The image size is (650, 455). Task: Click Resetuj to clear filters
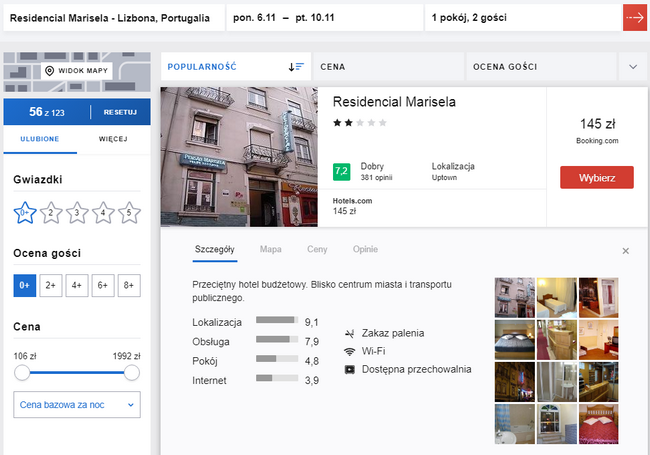[119, 112]
